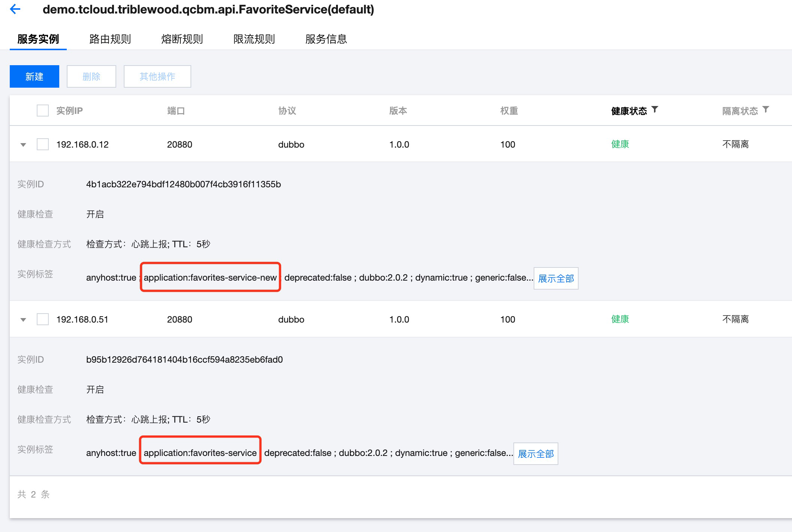Click IP address 192.168.0.51
Viewport: 792px width, 532px height.
click(82, 320)
